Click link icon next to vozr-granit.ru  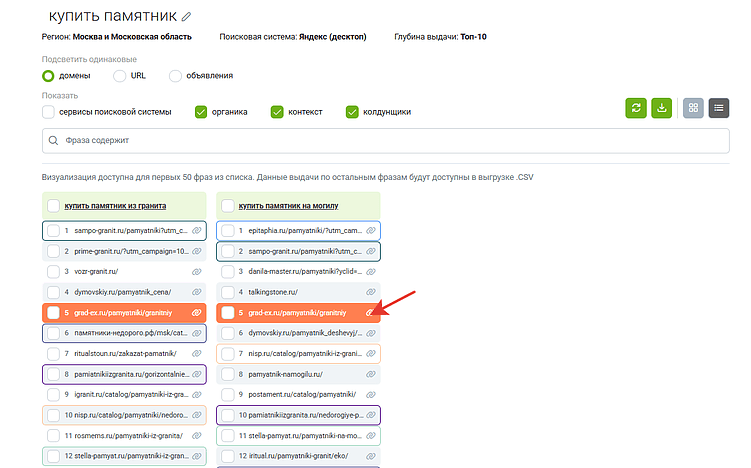[x=196, y=271]
